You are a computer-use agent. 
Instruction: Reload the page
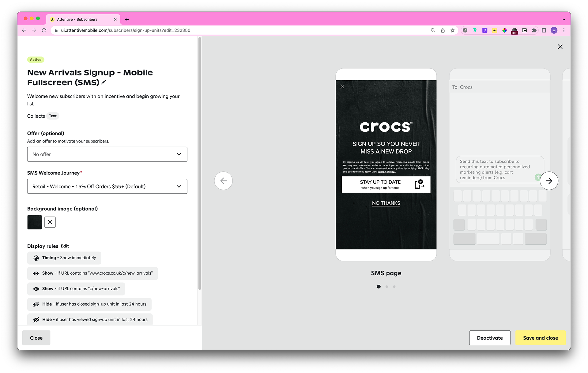[44, 30]
